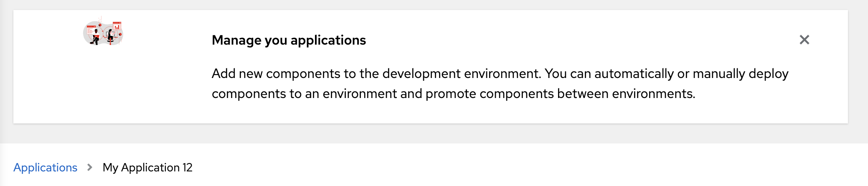Click empty white space right of the breadcrumb

[501, 168]
